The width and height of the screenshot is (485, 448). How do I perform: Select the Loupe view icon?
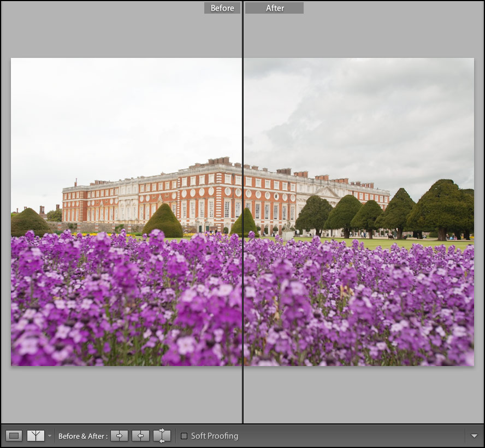[x=14, y=435]
